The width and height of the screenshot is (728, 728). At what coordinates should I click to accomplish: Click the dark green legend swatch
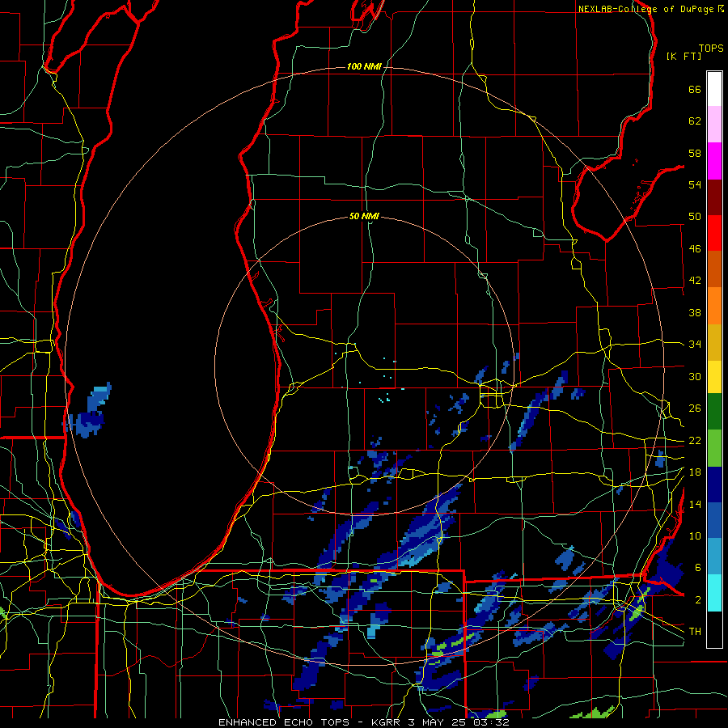point(714,412)
